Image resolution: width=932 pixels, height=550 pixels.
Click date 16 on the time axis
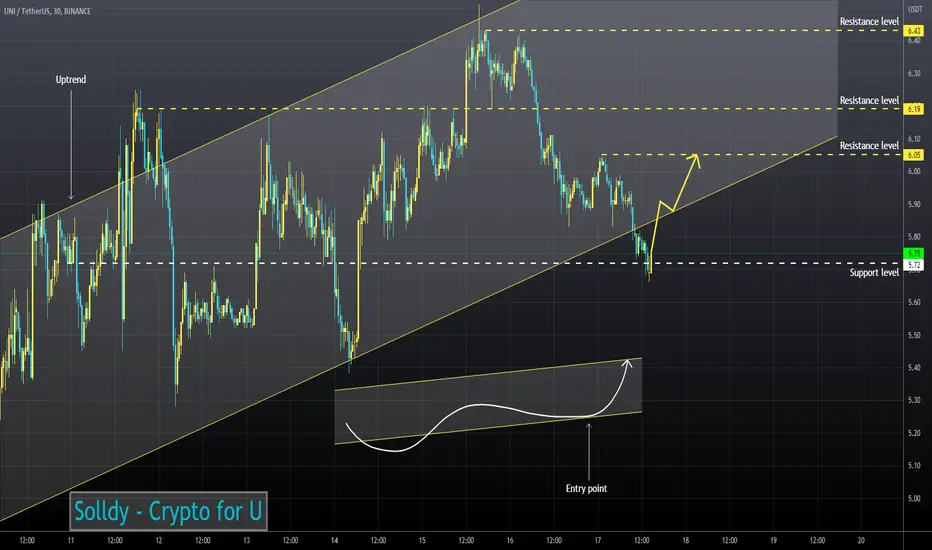(510, 540)
